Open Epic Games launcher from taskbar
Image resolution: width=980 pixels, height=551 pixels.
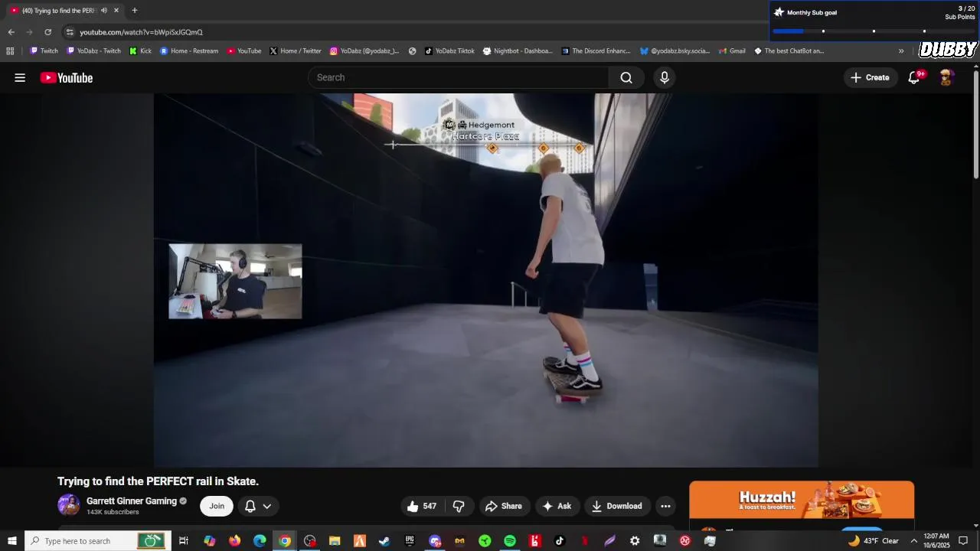click(410, 541)
